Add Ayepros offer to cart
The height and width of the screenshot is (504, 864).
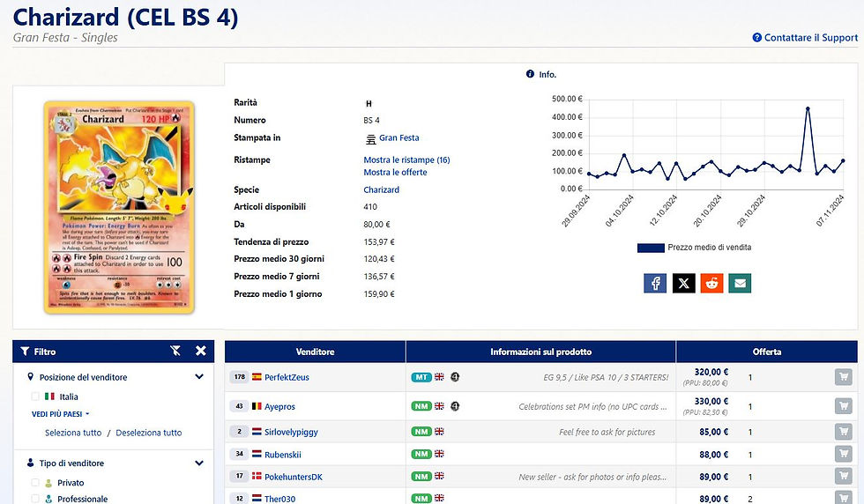pyautogui.click(x=843, y=406)
